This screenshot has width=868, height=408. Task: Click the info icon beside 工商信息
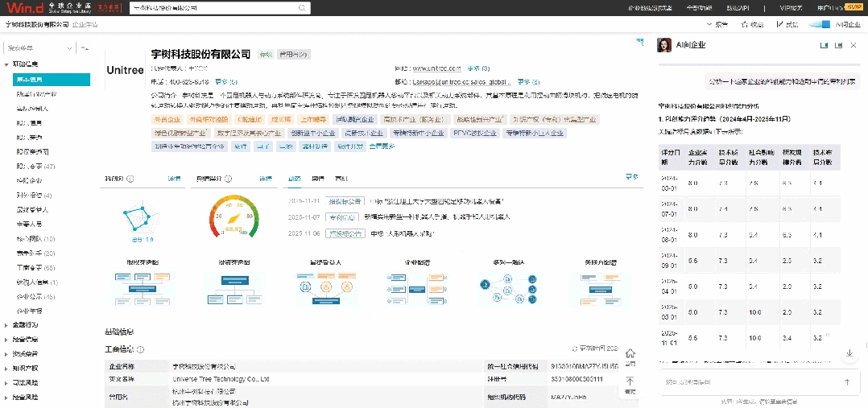click(141, 350)
